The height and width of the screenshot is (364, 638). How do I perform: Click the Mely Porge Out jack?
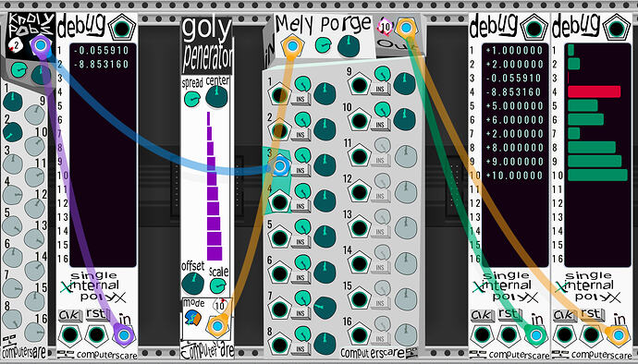pos(405,28)
